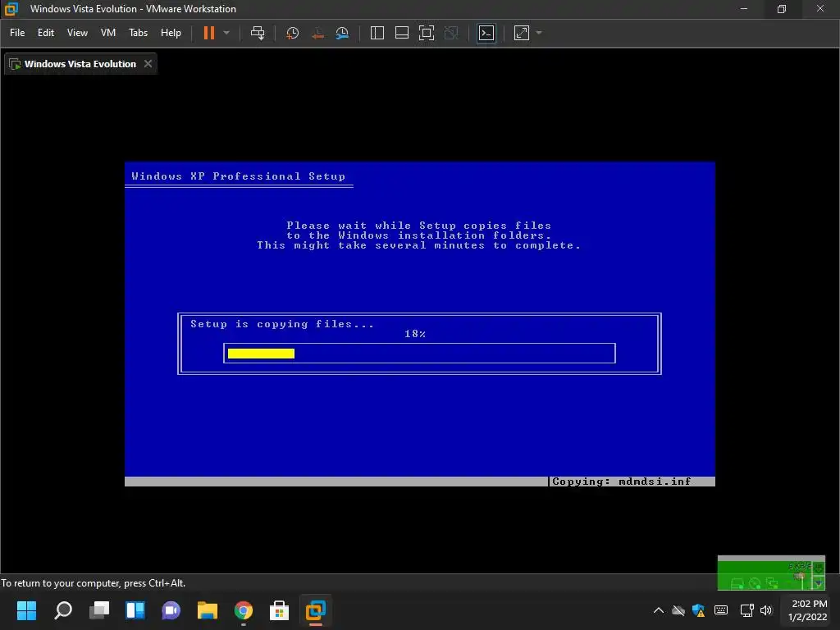Open Windows Security from the tray
The image size is (840, 630).
698,610
